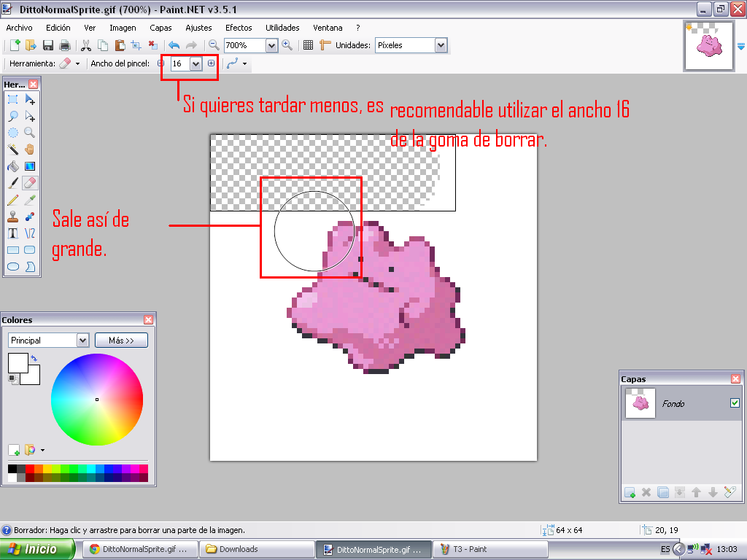747x560 pixels.
Task: Click the Paste clipboard icon
Action: click(120, 45)
